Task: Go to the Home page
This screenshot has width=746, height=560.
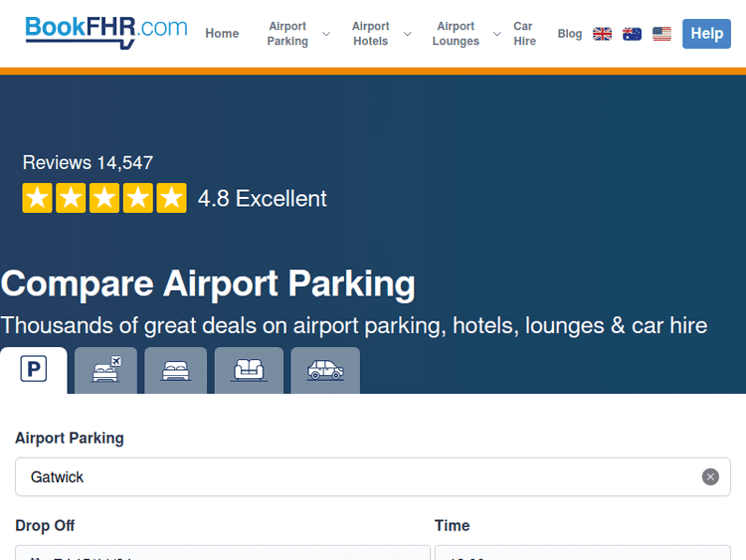Action: (x=222, y=34)
